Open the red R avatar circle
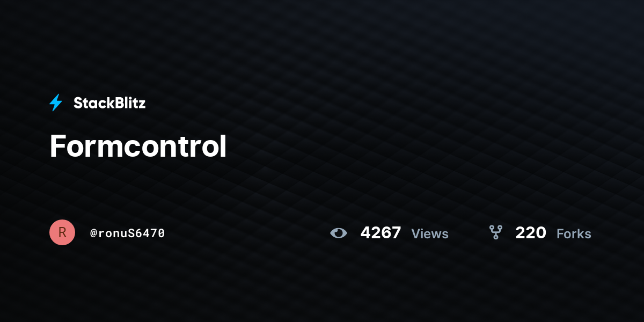This screenshot has height=322, width=644. coord(62,232)
